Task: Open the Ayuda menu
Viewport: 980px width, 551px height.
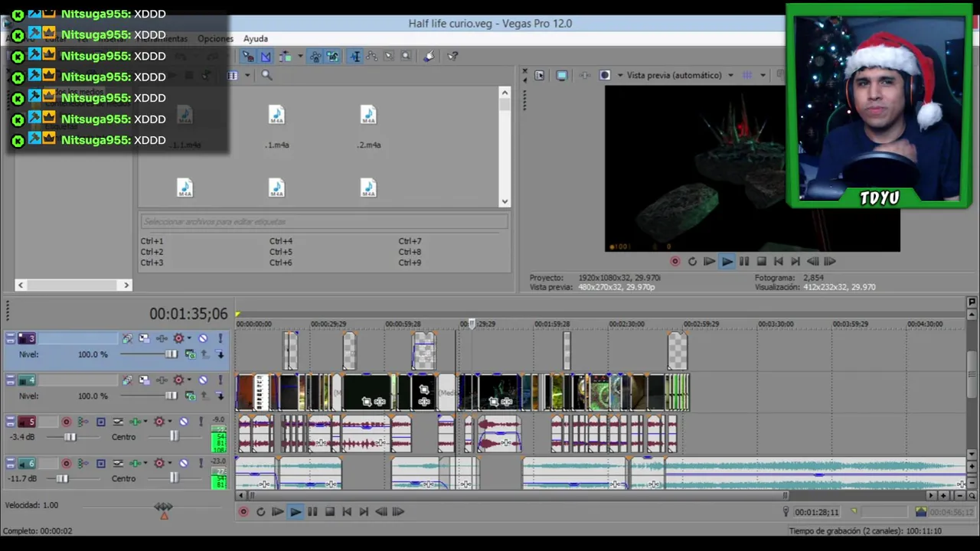Action: click(x=256, y=38)
